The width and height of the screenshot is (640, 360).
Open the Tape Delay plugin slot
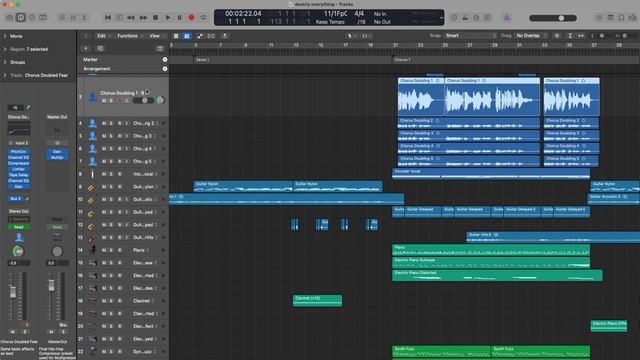point(19,175)
